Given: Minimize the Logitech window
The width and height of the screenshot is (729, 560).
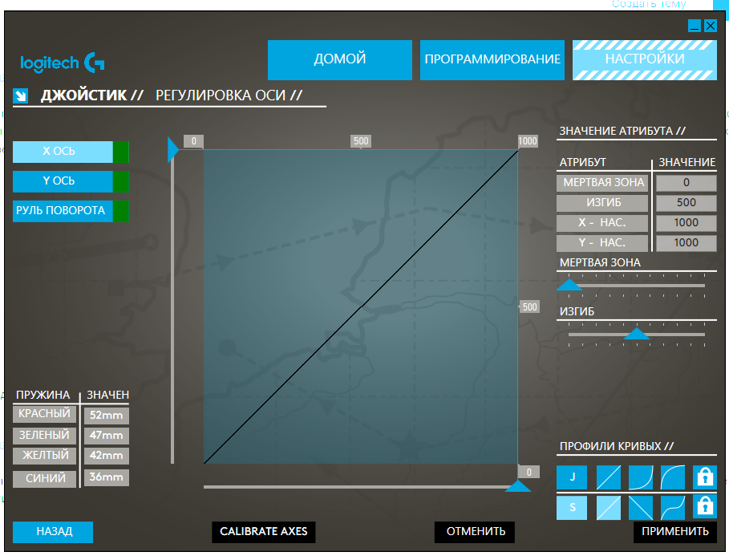Looking at the screenshot, I should (695, 26).
